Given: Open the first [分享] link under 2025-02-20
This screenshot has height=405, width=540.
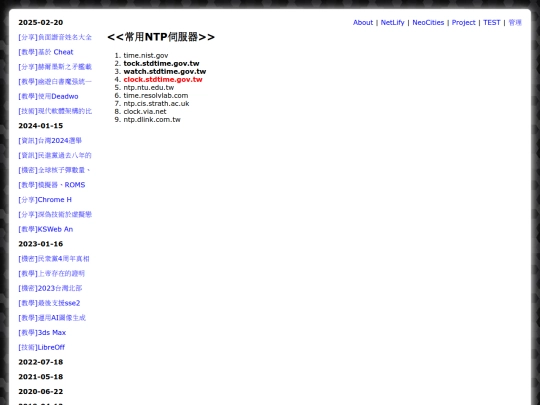Looking at the screenshot, I should [x=55, y=37].
